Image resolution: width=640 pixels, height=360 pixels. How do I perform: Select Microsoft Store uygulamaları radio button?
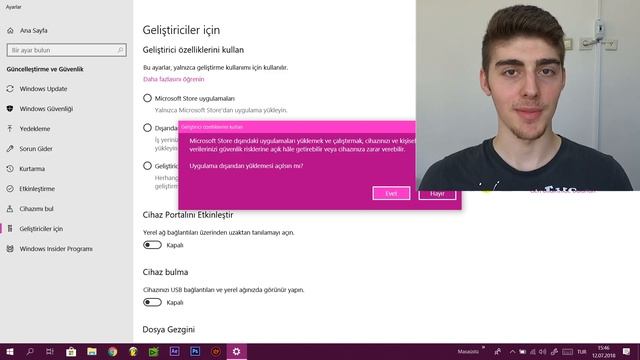pos(147,98)
